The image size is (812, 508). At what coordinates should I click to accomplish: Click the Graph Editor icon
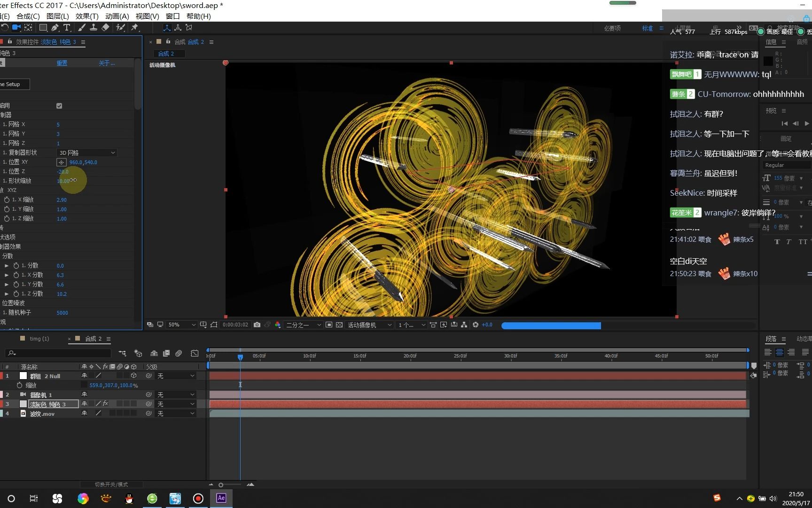coord(195,353)
